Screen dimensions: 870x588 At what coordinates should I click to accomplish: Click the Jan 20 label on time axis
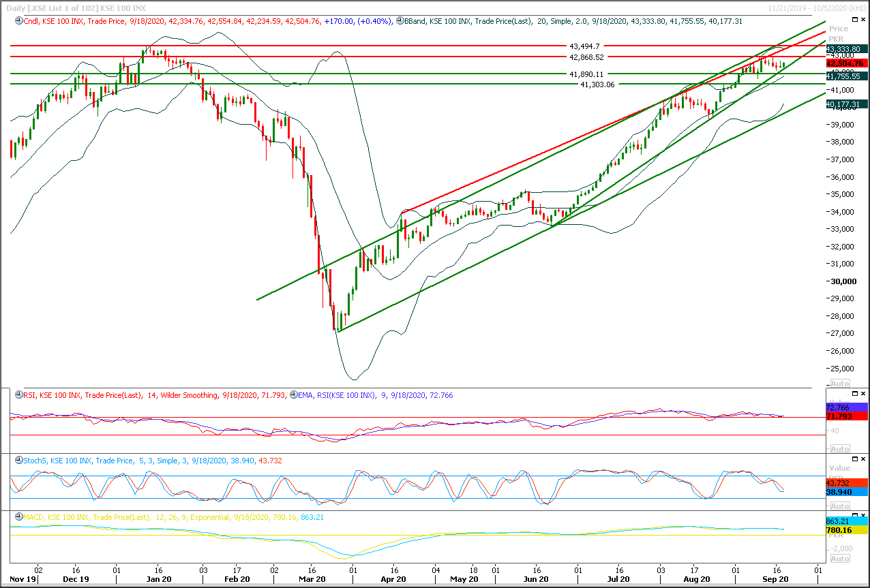point(158,579)
